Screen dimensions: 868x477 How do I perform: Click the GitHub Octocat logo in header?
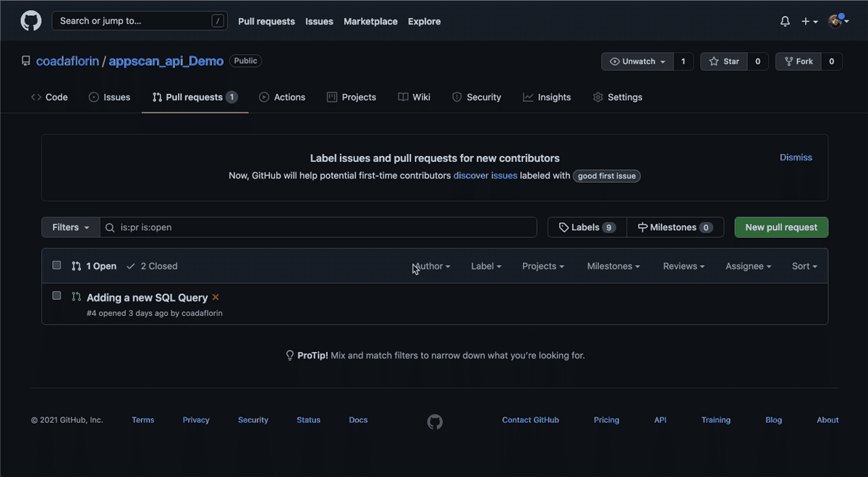coord(31,21)
